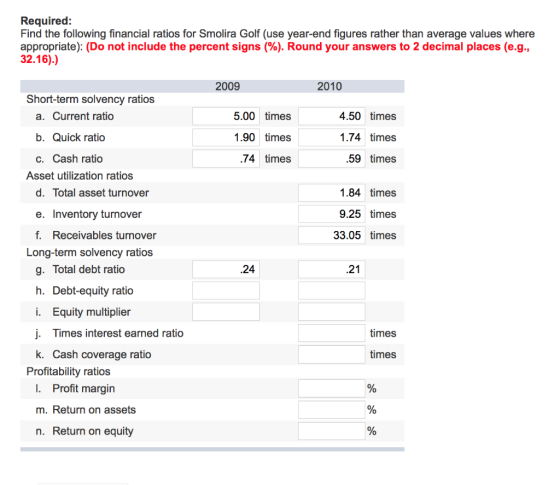Select the Return on equity input box
The height and width of the screenshot is (485, 560).
tap(332, 431)
